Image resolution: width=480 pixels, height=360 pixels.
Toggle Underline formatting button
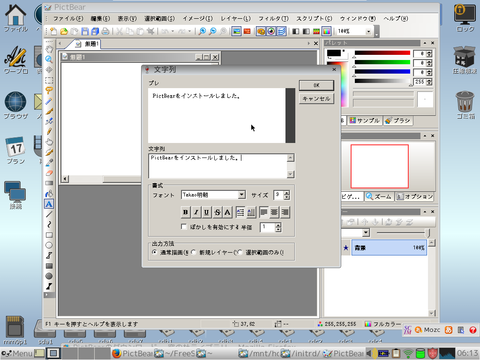207,212
